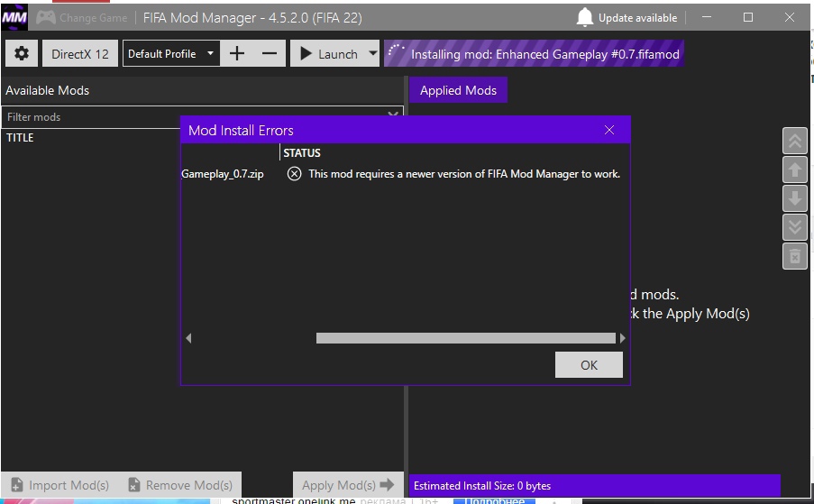Open the Default Profile dropdown

click(171, 53)
